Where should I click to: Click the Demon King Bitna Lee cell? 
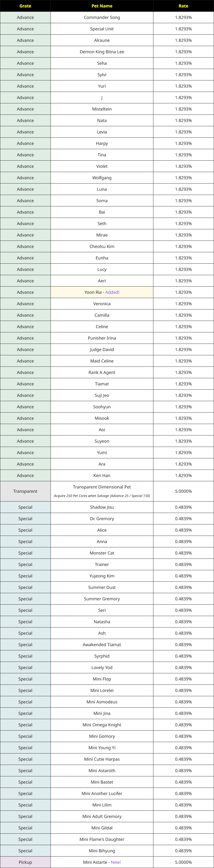tap(102, 52)
